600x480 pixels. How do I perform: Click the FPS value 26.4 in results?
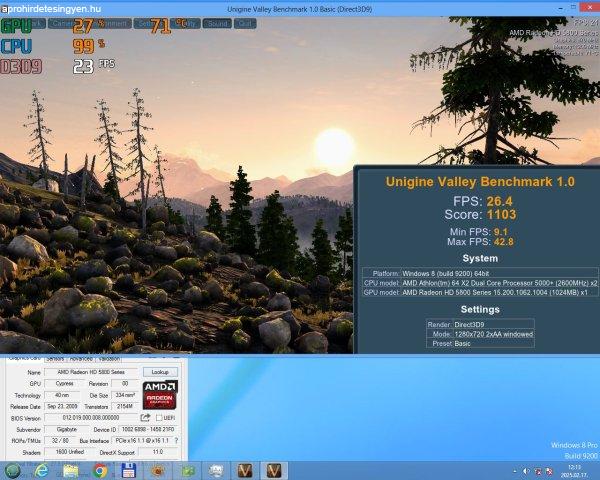pyautogui.click(x=499, y=201)
